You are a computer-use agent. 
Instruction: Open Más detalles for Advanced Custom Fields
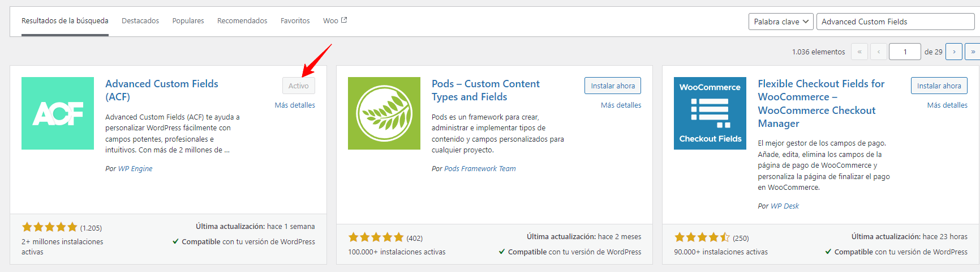[x=295, y=105]
